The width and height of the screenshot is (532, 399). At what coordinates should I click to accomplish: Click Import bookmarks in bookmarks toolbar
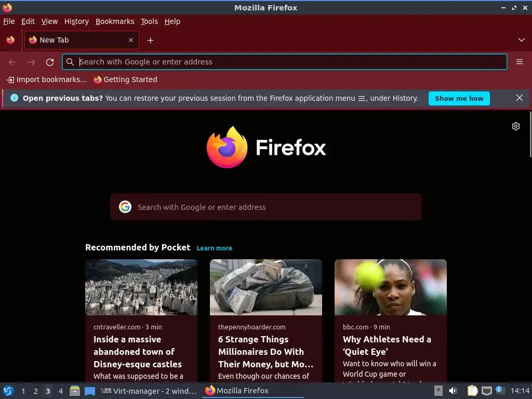[47, 79]
